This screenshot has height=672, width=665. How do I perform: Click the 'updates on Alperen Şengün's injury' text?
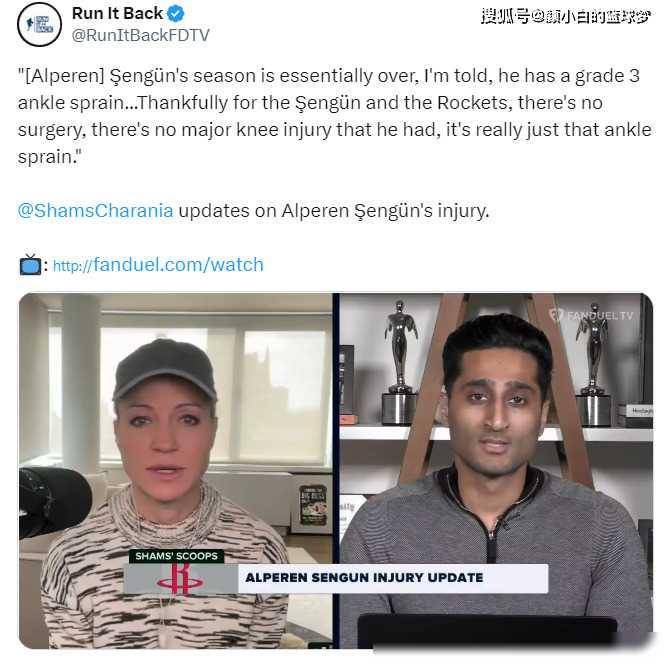334,211
